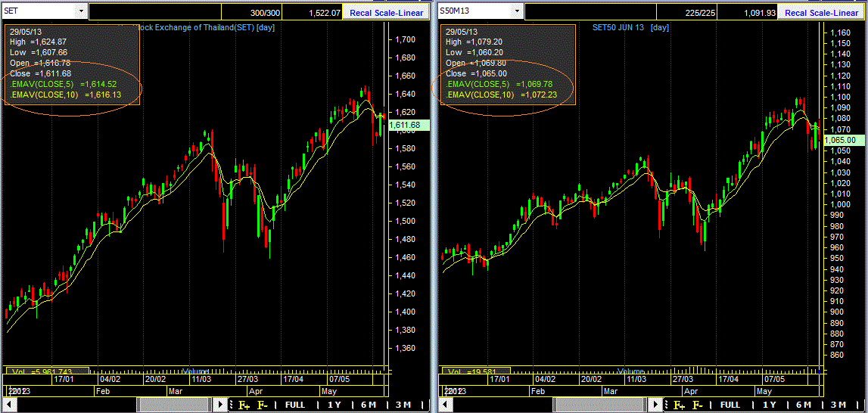Click the 1,611.68 price tag on SET axis

click(409, 126)
